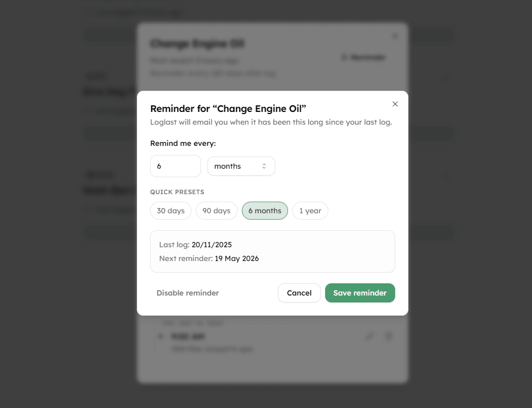This screenshot has width=532, height=408.
Task: Expand the second background card via its chevron
Action: pyautogui.click(x=446, y=177)
